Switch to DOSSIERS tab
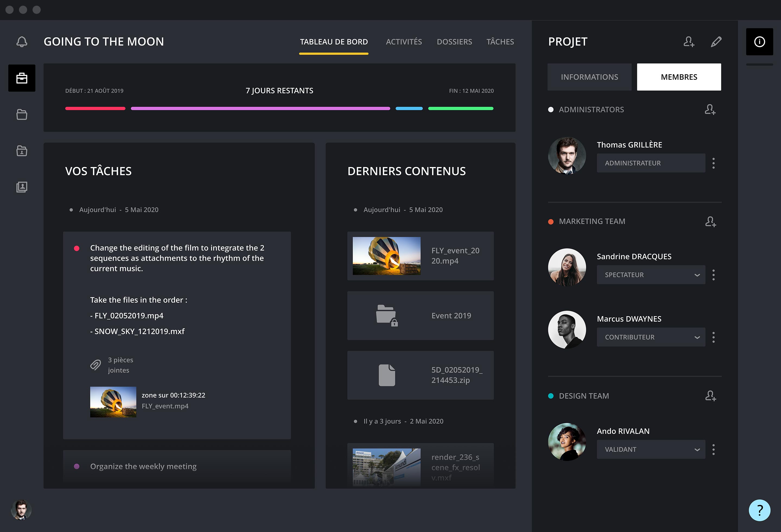The image size is (781, 532). point(454,42)
